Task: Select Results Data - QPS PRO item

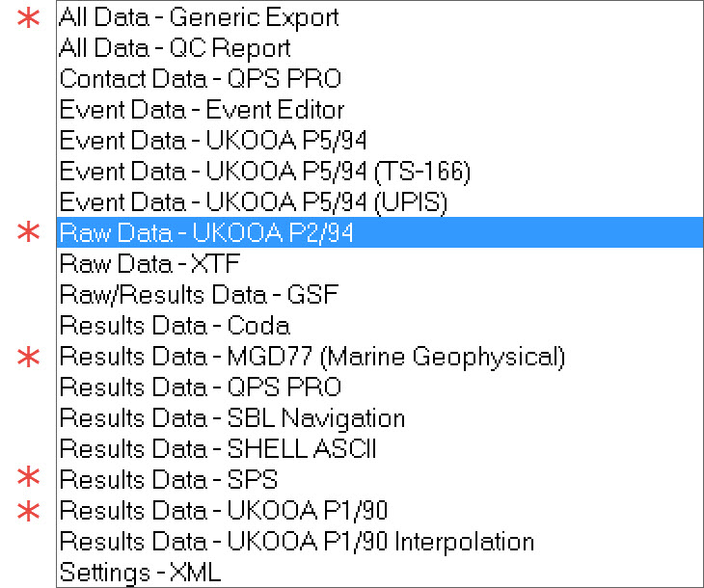Action: [x=201, y=388]
